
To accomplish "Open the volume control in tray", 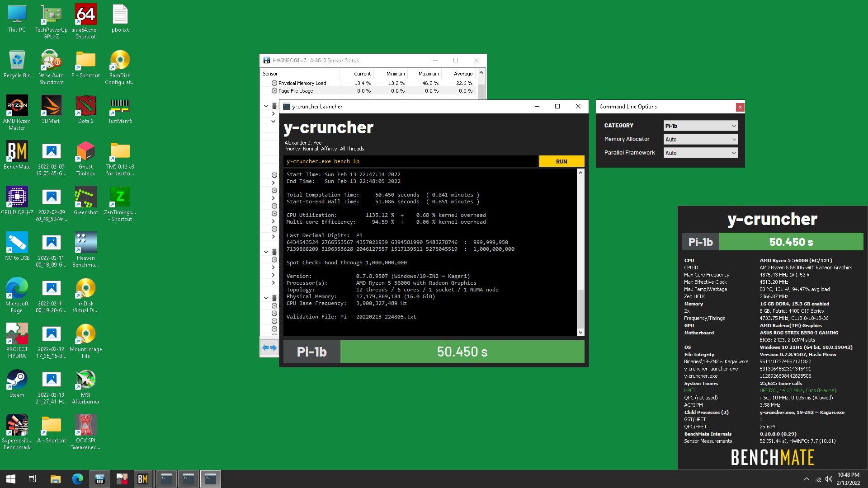I will tap(829, 479).
